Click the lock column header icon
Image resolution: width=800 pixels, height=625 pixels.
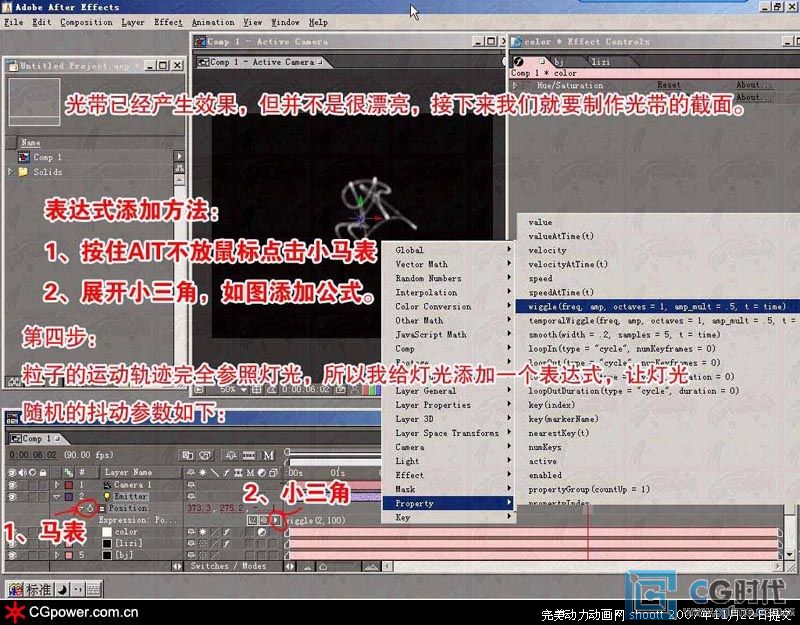(43, 472)
